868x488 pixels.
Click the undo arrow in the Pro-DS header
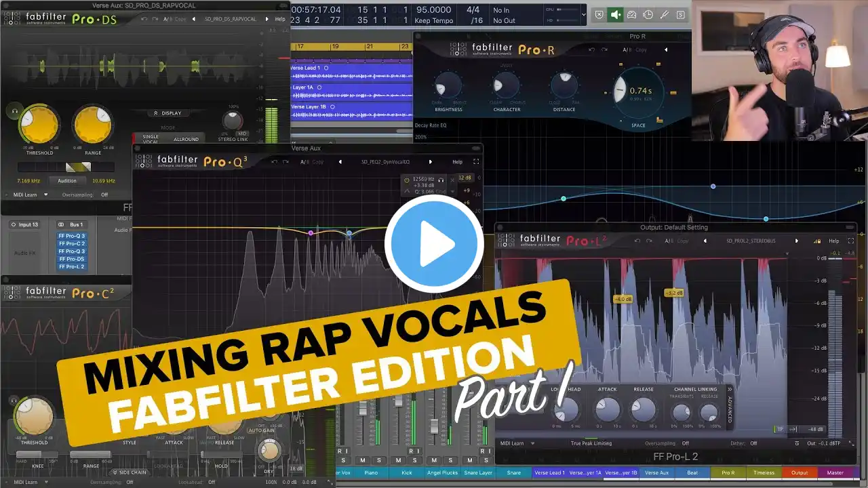point(144,19)
